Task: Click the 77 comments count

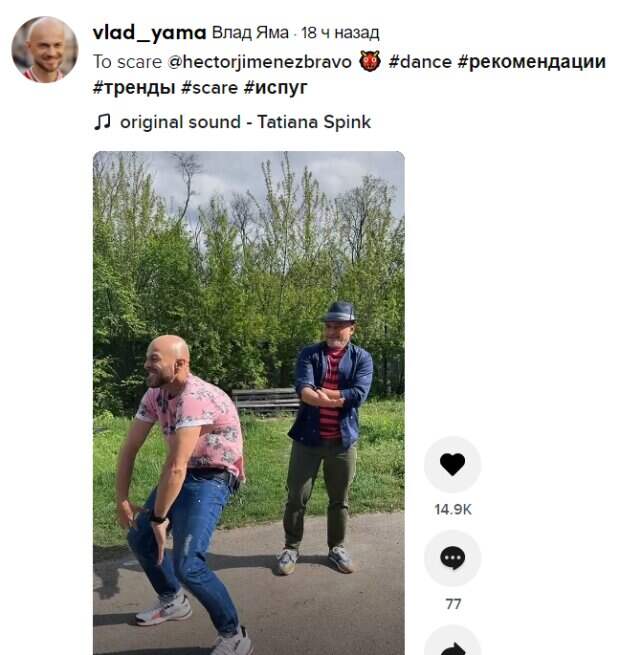Action: [x=453, y=604]
